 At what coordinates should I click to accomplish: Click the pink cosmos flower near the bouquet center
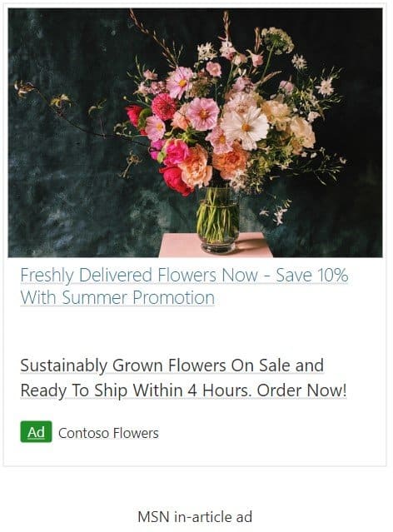tap(202, 114)
